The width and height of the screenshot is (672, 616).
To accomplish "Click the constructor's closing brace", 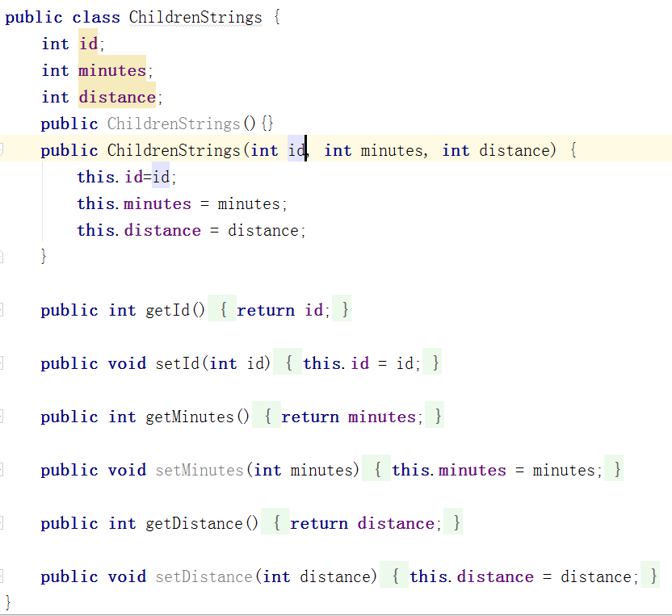I will tap(44, 257).
